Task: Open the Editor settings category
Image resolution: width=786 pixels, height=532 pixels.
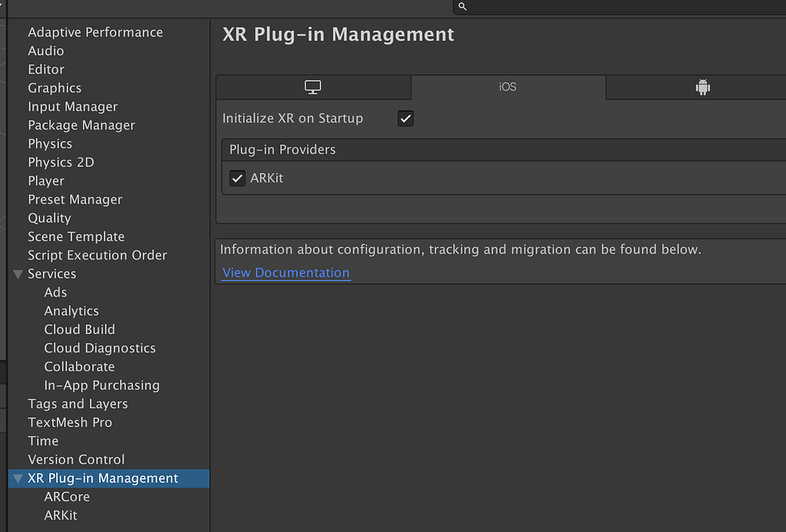Action: tap(46, 69)
